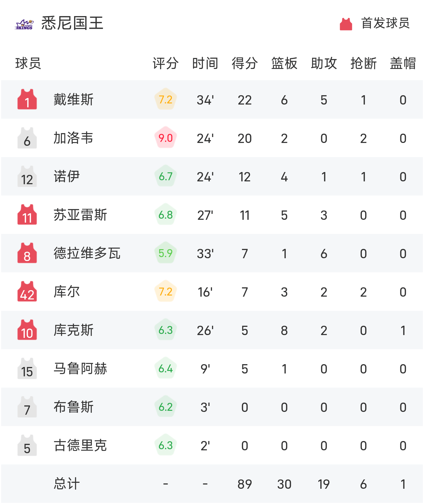Click the Sydney Kings team logo
Viewport: 424px width, 504px height.
coord(24,24)
